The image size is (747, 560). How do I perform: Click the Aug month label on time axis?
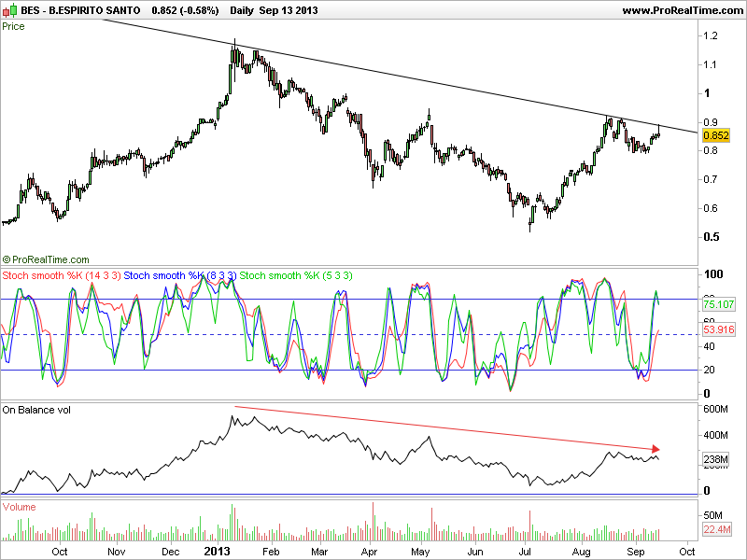tap(581, 552)
